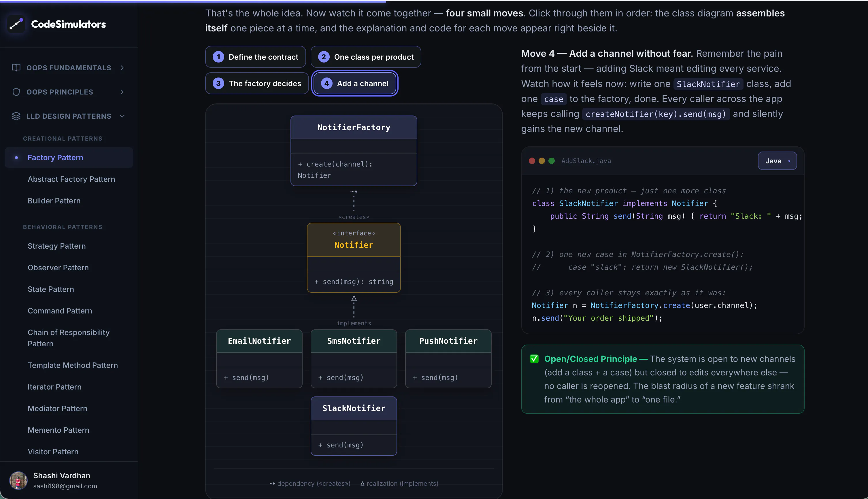Expand the OOPS Principles section chevron

[122, 92]
